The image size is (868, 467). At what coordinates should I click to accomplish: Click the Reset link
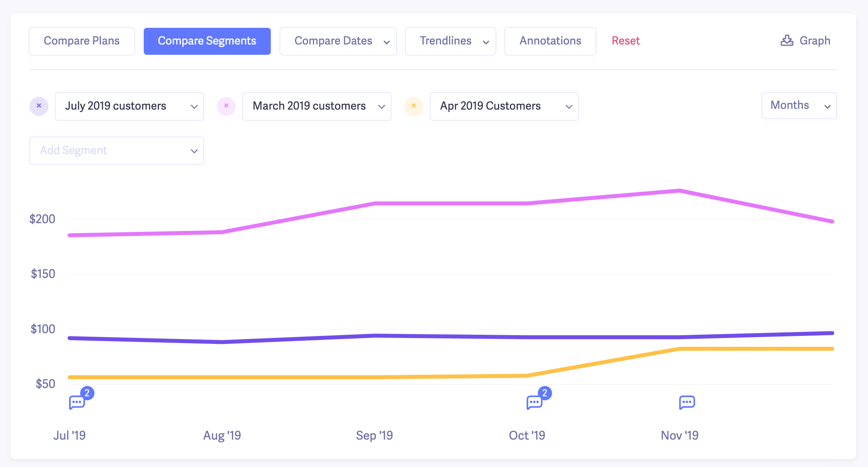625,41
